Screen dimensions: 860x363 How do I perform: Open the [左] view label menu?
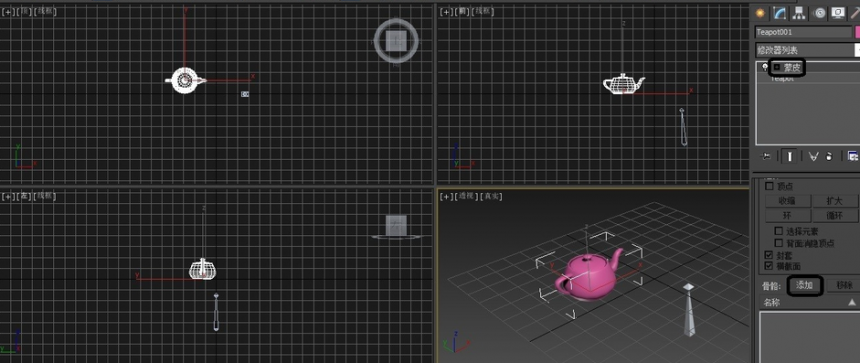pos(25,196)
